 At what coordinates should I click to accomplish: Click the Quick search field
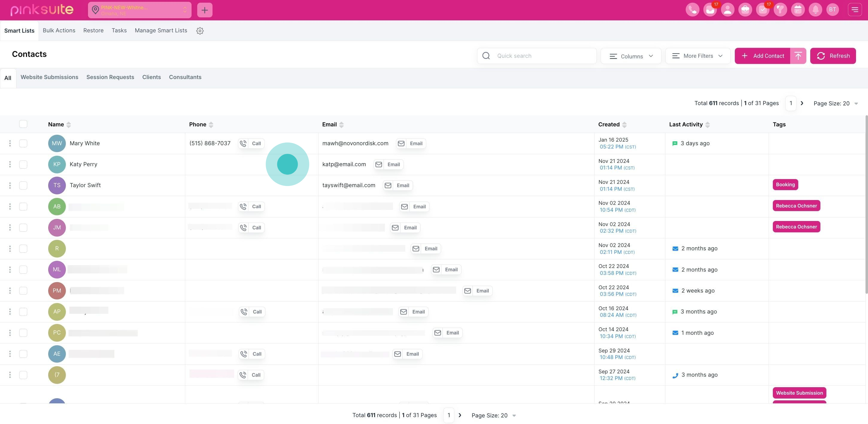[x=542, y=56]
